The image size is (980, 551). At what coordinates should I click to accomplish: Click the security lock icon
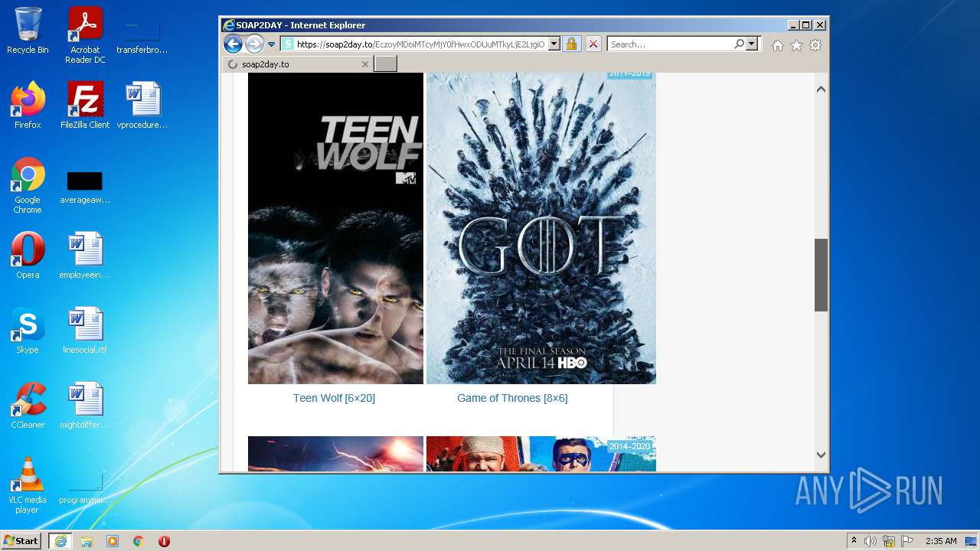(571, 44)
